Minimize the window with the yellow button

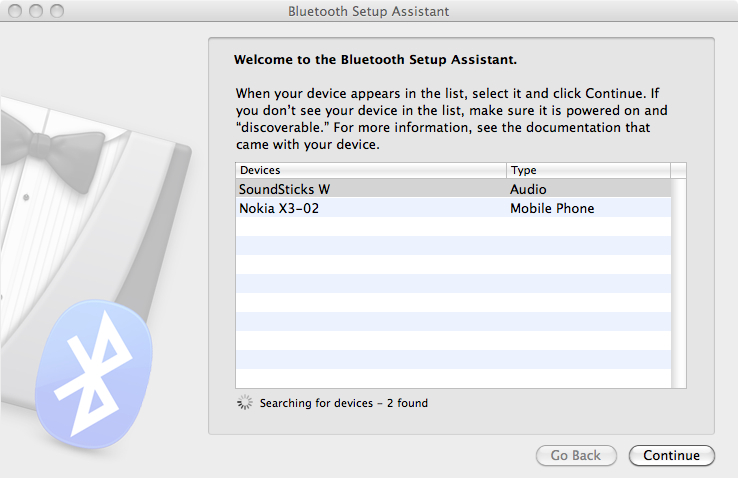coord(36,12)
